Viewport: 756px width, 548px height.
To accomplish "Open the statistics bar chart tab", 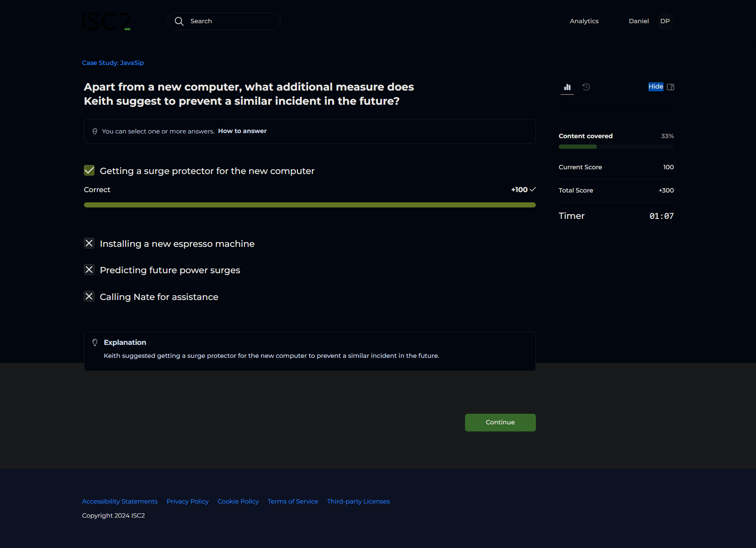I will pyautogui.click(x=567, y=87).
